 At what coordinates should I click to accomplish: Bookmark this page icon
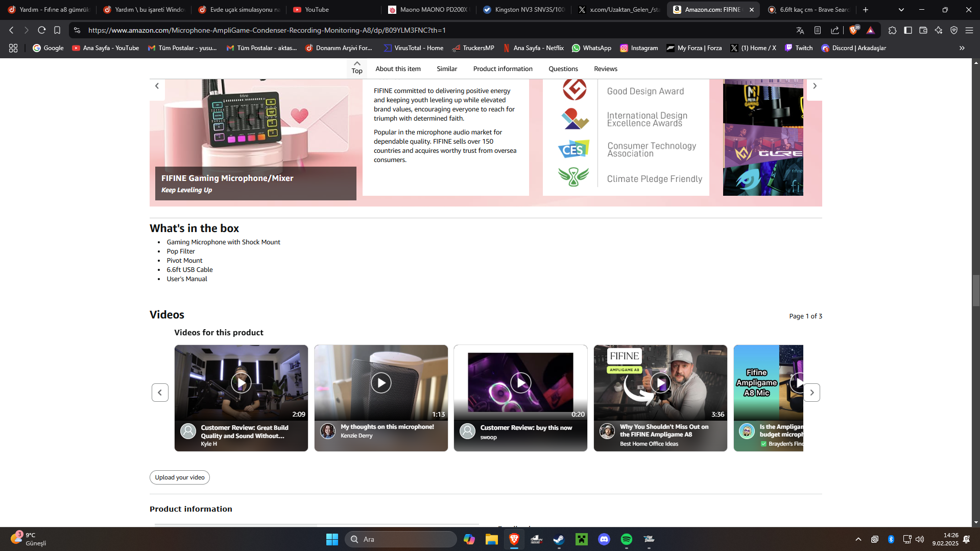(57, 30)
